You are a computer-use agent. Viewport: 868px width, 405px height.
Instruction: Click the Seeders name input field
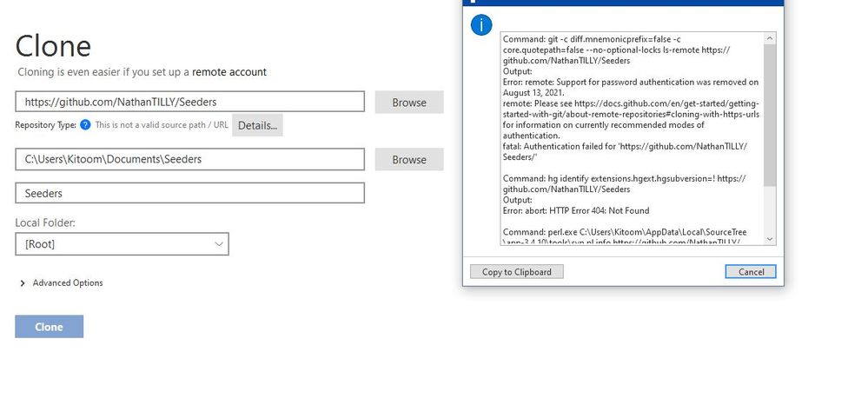[x=190, y=193]
